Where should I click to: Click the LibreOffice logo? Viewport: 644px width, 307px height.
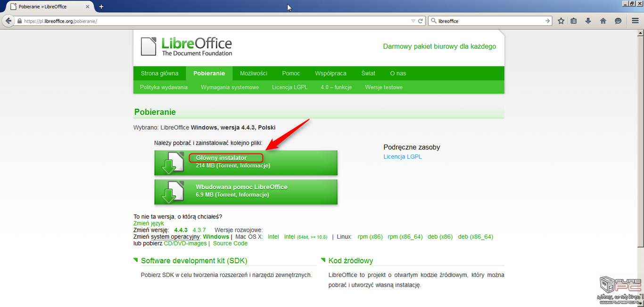pyautogui.click(x=187, y=46)
